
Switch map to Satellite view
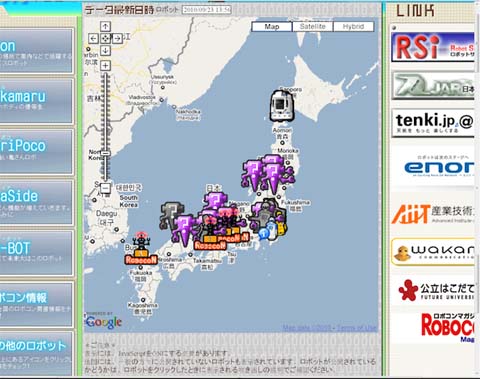[x=313, y=26]
